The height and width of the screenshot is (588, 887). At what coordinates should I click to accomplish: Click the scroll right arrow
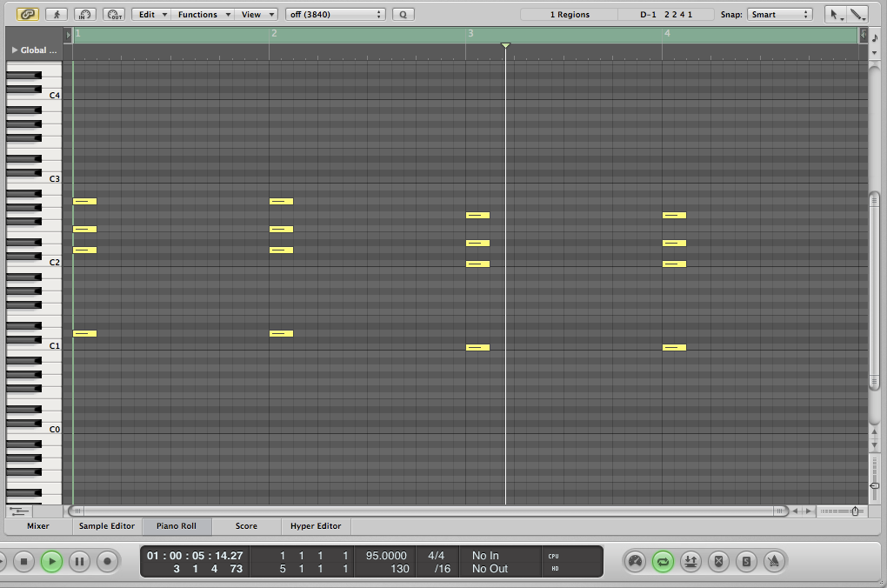pyautogui.click(x=809, y=511)
